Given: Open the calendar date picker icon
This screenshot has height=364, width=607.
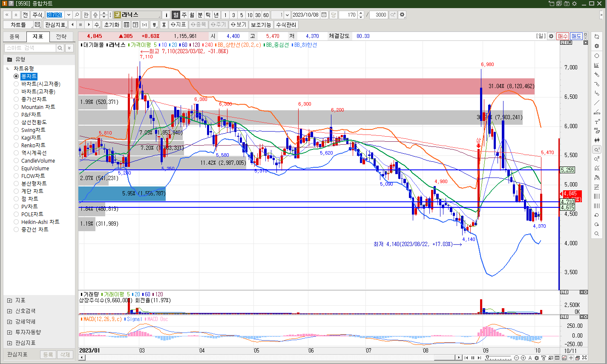Looking at the screenshot, I should [x=324, y=15].
